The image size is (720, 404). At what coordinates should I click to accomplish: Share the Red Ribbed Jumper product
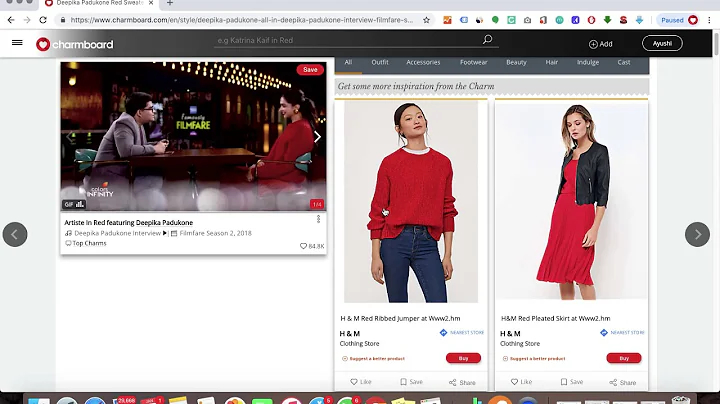(462, 382)
